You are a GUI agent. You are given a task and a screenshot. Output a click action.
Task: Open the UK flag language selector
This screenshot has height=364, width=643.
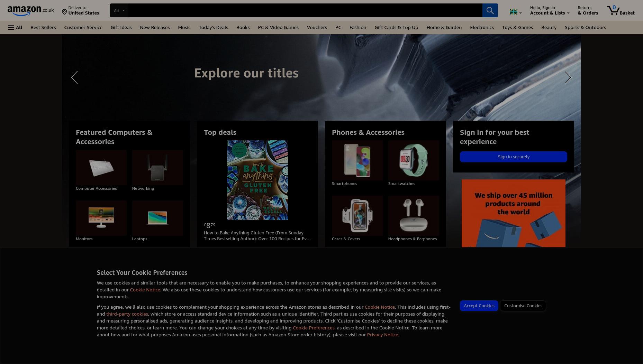coord(516,12)
